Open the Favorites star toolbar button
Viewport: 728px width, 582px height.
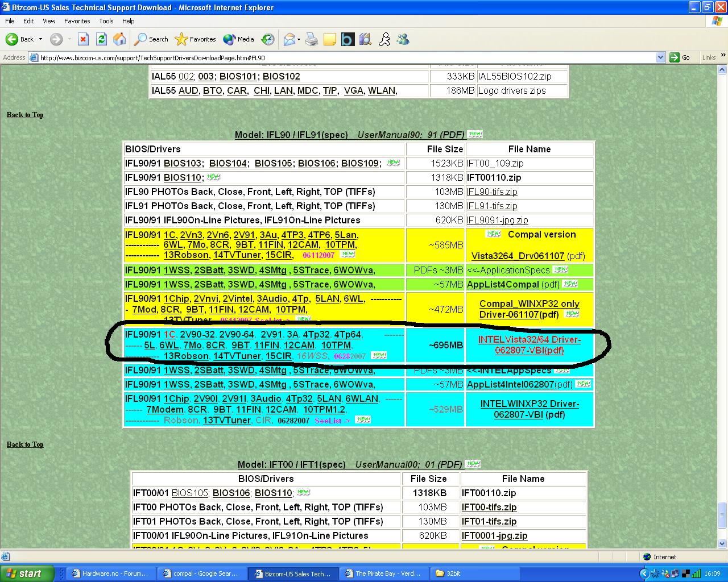[196, 39]
